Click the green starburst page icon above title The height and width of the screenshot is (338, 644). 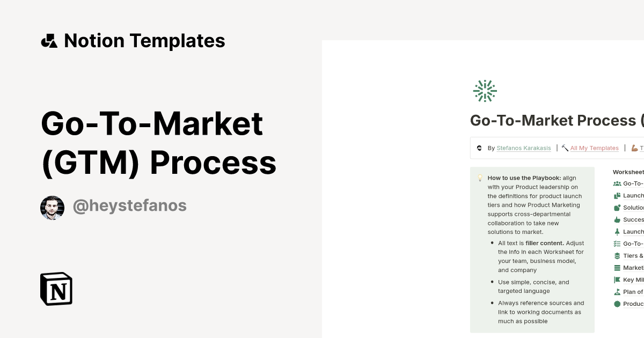coord(485,90)
